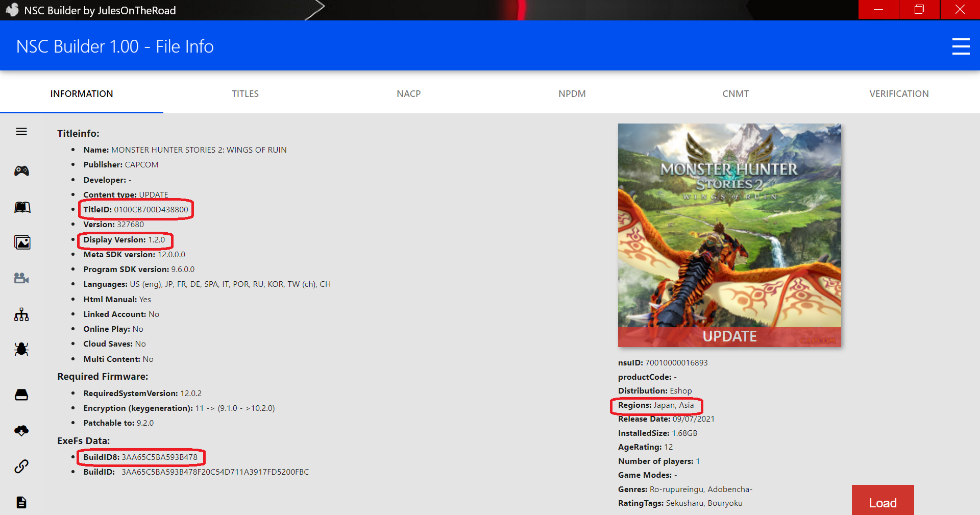Image resolution: width=980 pixels, height=515 pixels.
Task: Click the RatingTags line
Action: pos(680,503)
